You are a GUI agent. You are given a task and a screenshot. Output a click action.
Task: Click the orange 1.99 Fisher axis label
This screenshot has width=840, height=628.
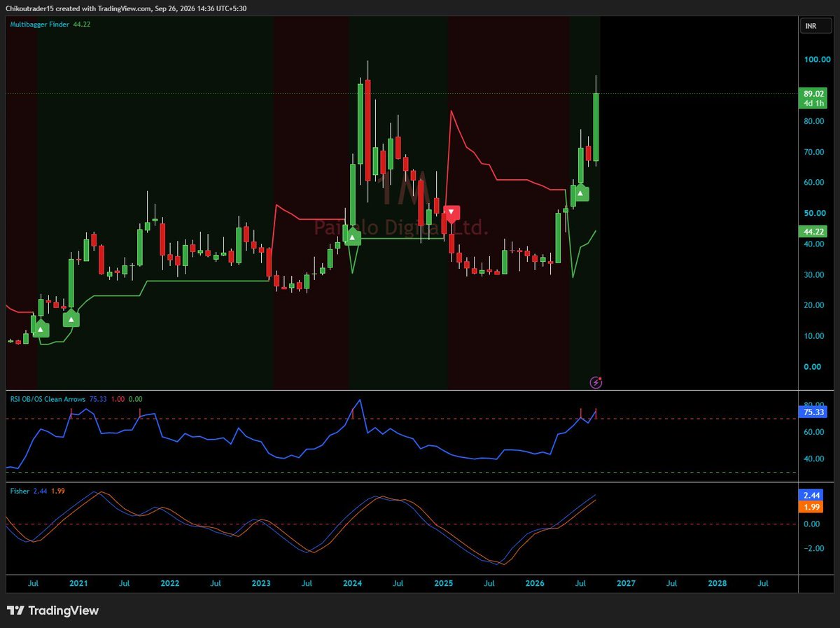click(812, 506)
